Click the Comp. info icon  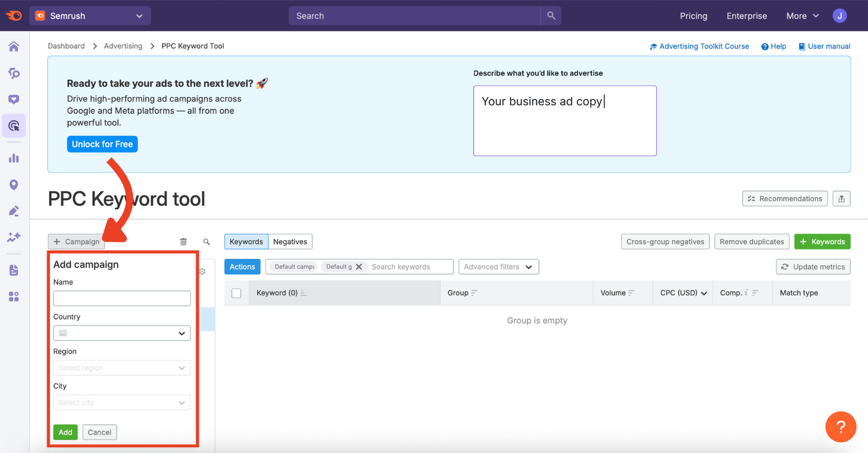tap(746, 292)
